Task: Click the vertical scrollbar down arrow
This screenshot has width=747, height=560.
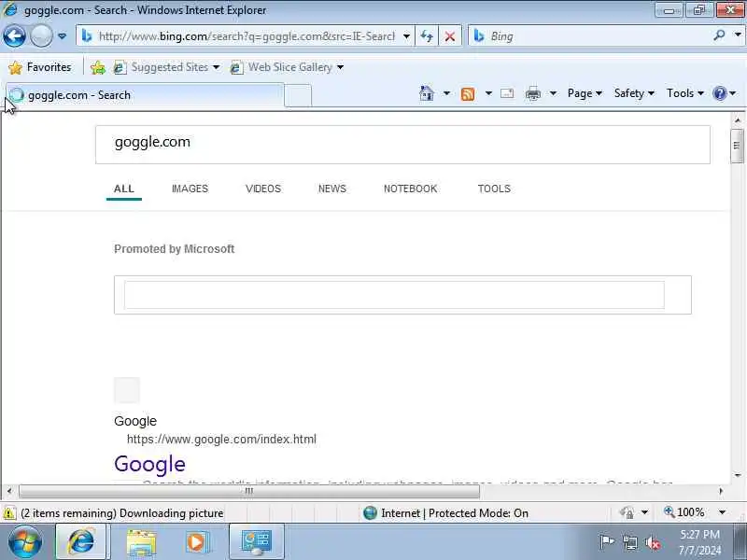Action: pos(738,475)
